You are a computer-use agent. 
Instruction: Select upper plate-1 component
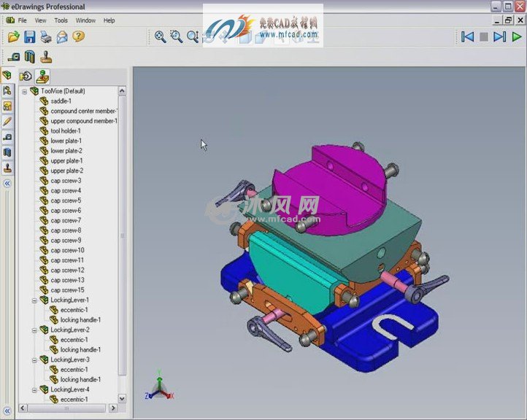66,161
